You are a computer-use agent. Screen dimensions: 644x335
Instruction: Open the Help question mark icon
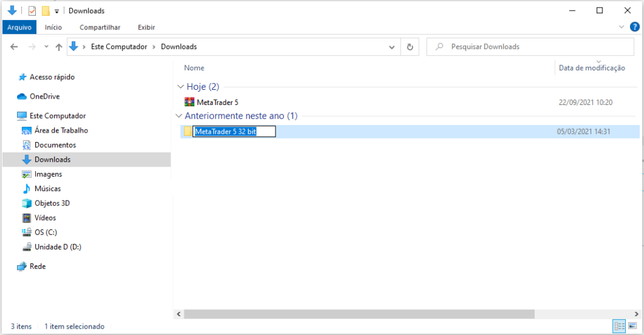pyautogui.click(x=634, y=27)
